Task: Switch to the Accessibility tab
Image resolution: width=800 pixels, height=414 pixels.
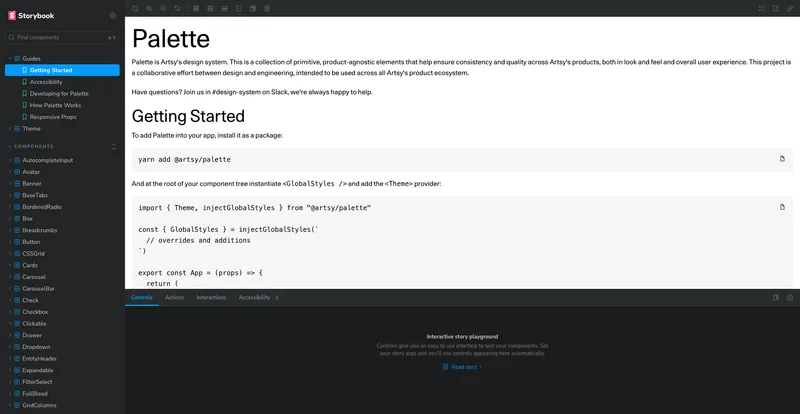Action: coord(258,298)
